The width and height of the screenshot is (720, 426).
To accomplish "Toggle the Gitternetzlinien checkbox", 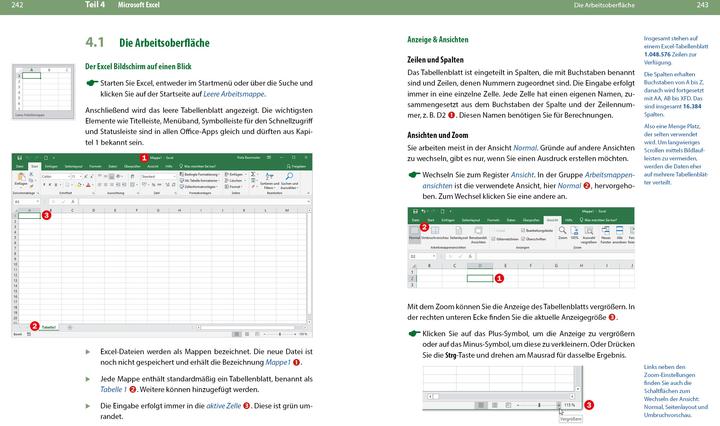I will click(x=494, y=239).
